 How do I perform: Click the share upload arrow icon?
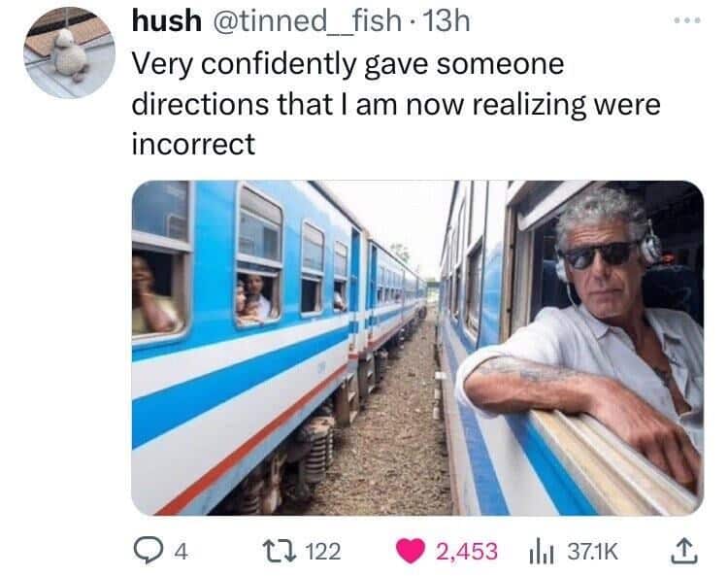tap(684, 551)
